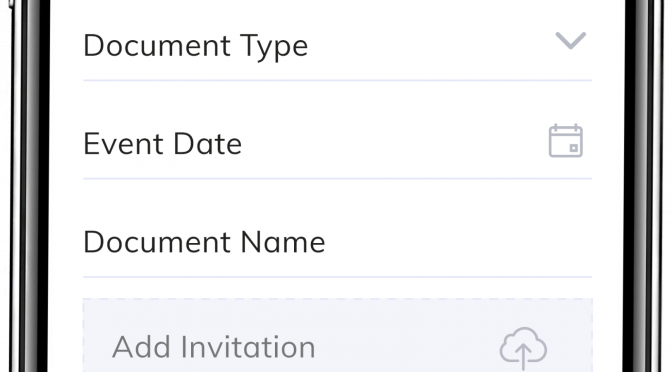Screen dimensions: 672x372
Task: Focus the Document Name input field
Action: tap(338, 242)
